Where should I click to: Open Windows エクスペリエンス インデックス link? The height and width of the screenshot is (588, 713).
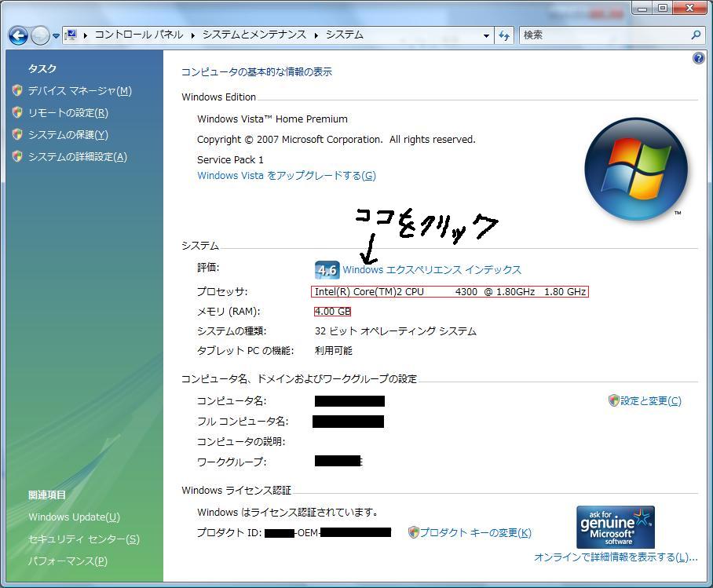pyautogui.click(x=432, y=270)
